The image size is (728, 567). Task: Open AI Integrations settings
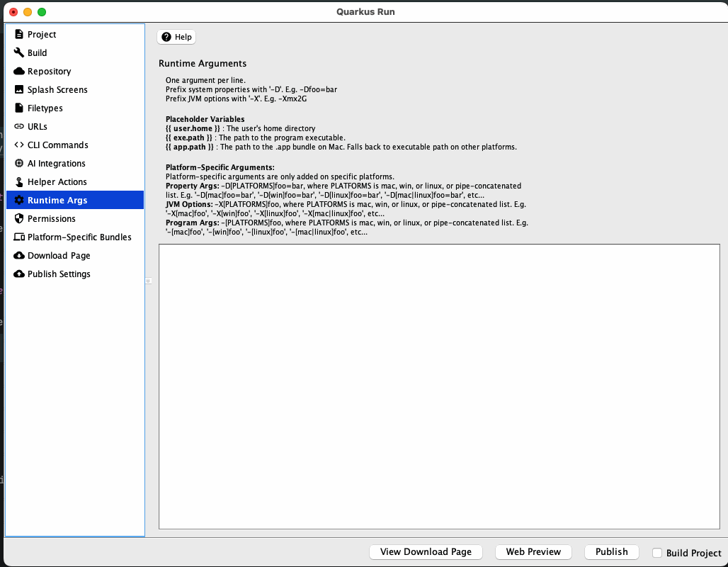(x=75, y=163)
